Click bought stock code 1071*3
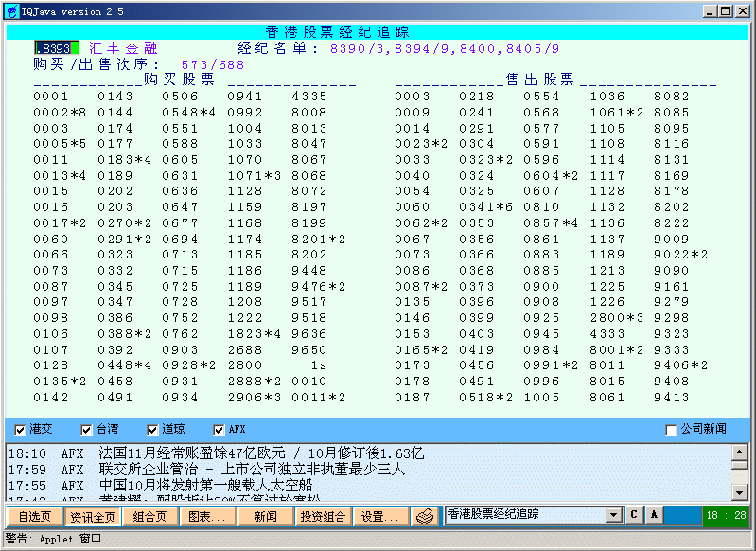 click(255, 176)
